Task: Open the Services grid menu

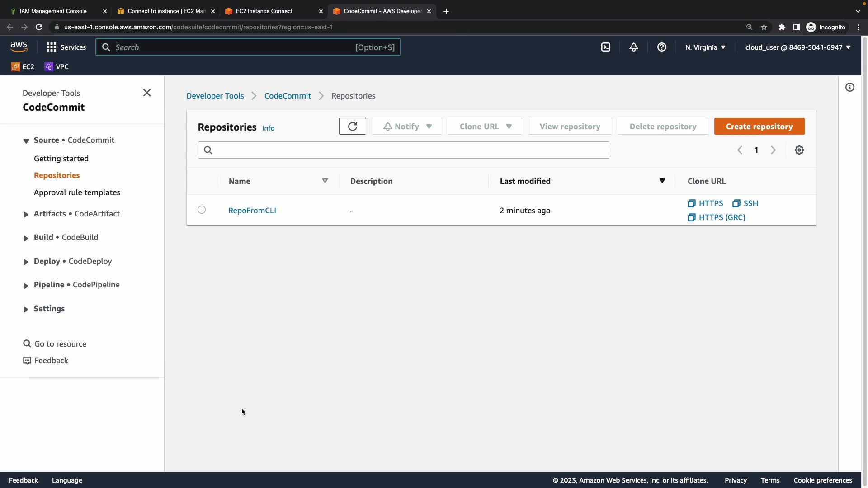Action: coord(66,47)
